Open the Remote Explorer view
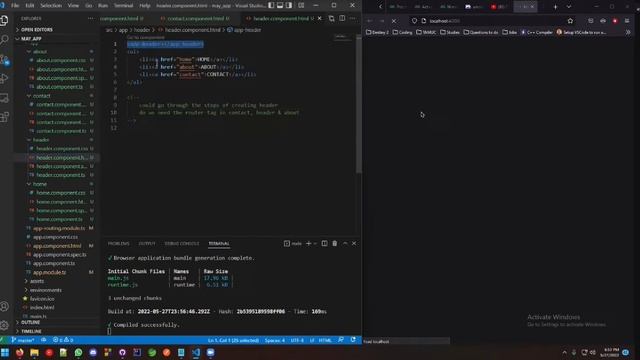Viewport: 640px width, 360px height. 4,98
